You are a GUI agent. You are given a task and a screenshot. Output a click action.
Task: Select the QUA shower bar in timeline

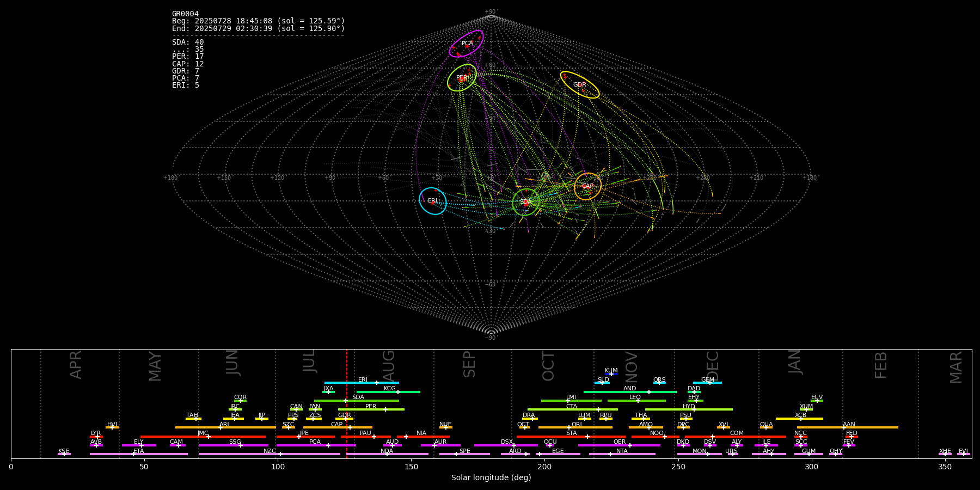pos(766,427)
